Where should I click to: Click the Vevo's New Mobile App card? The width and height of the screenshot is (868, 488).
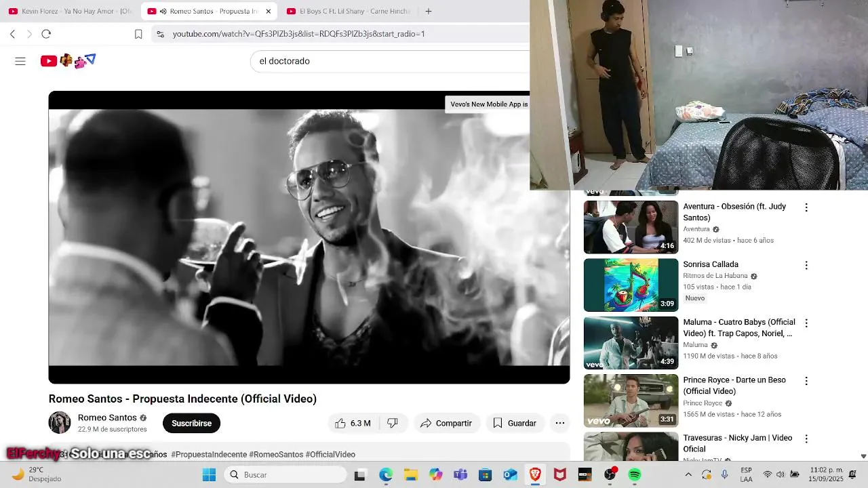pos(488,104)
